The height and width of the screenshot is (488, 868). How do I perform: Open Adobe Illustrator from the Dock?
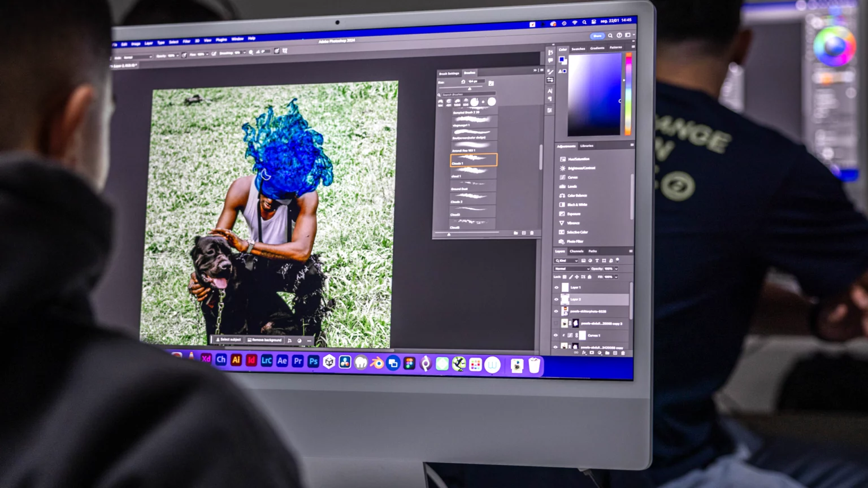tap(236, 360)
